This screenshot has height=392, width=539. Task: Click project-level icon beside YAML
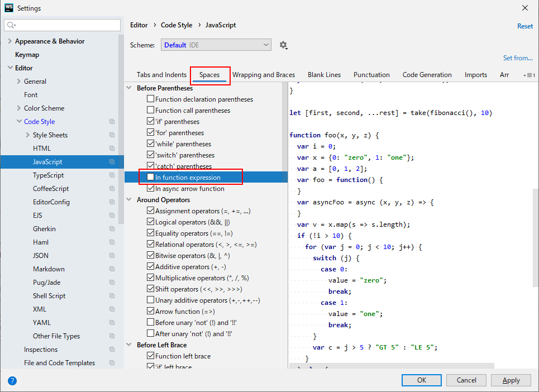tap(112, 323)
